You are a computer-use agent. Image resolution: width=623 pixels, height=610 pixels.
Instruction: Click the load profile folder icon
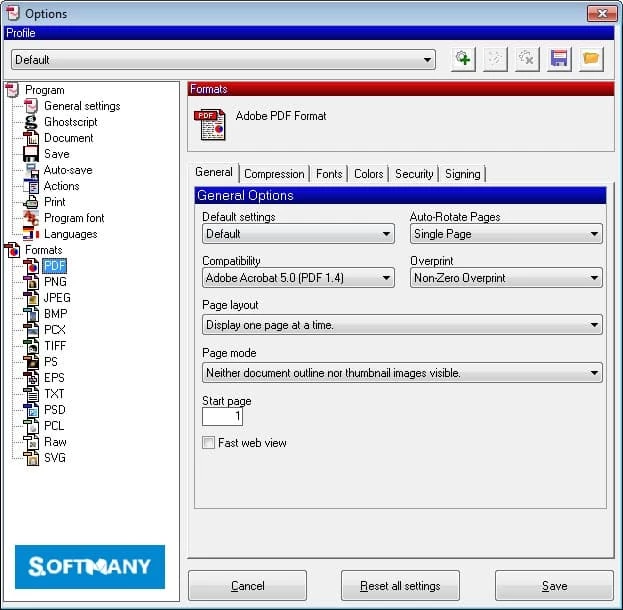point(591,59)
